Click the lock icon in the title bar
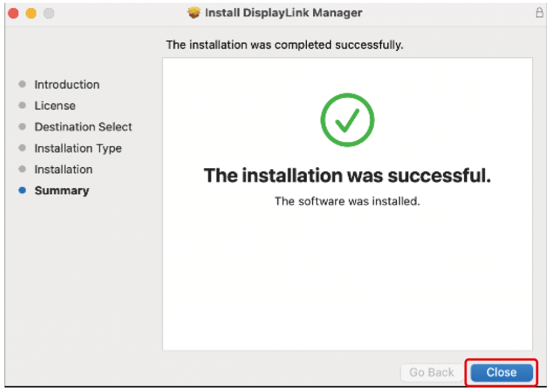The image size is (553, 392). coord(539,12)
